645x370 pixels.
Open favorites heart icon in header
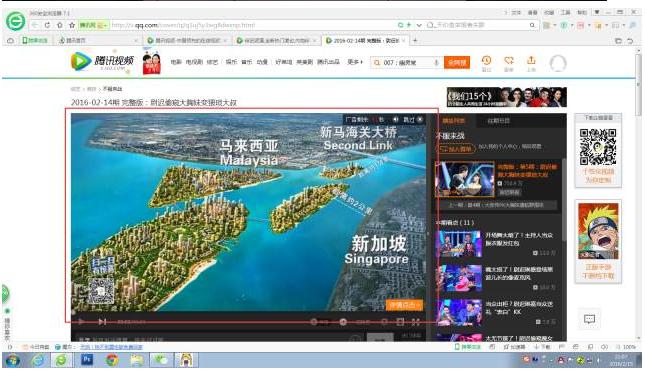point(509,61)
